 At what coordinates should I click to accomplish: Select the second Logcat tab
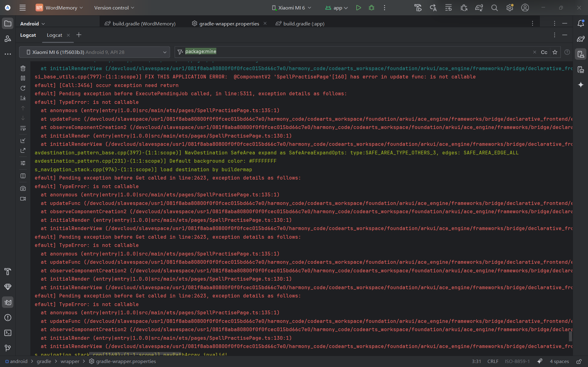(x=55, y=35)
